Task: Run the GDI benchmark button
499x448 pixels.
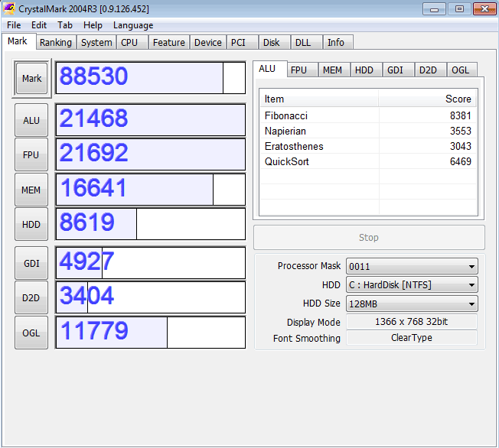Action: coord(31,263)
